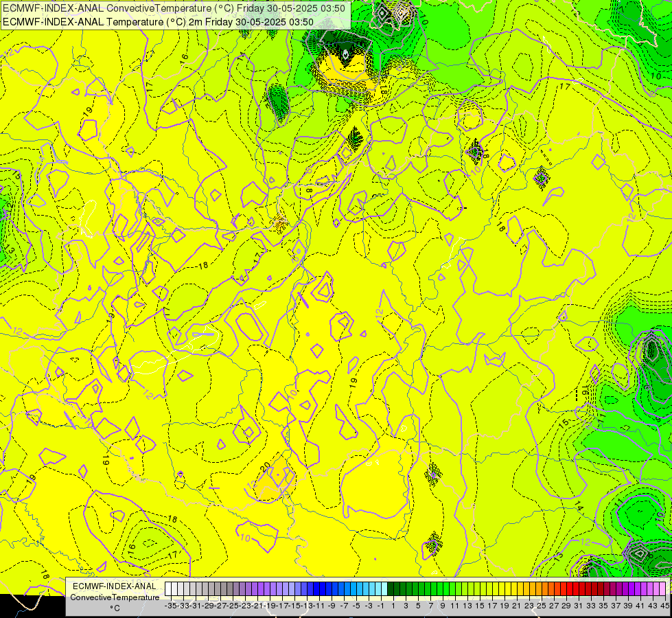Click the 45 legend scale value
The width and height of the screenshot is (672, 618).
(664, 606)
